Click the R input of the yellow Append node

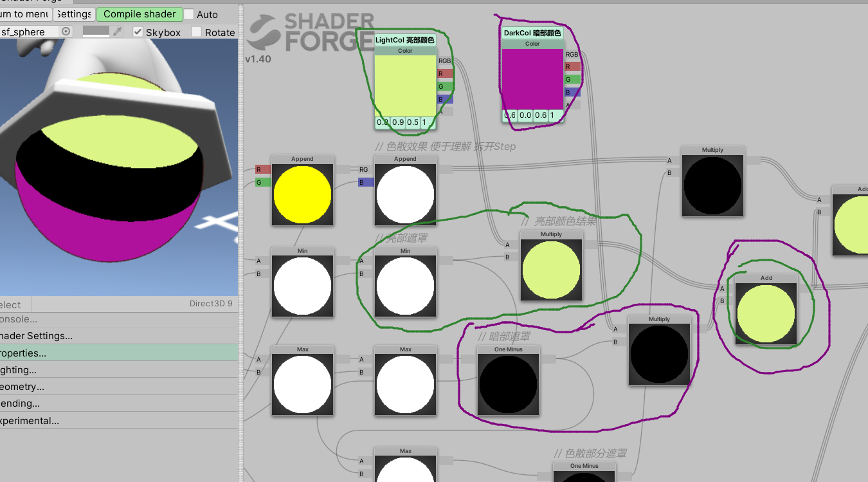click(262, 169)
